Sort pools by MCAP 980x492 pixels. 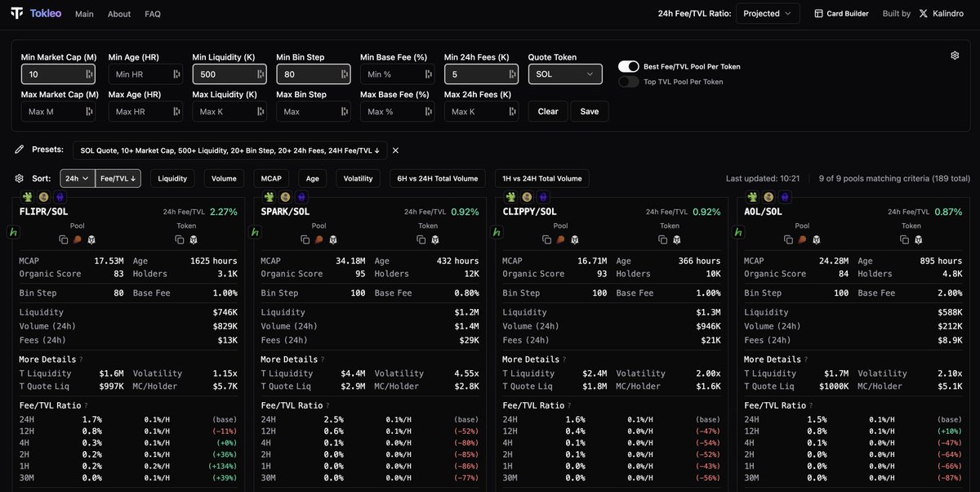pyautogui.click(x=271, y=178)
